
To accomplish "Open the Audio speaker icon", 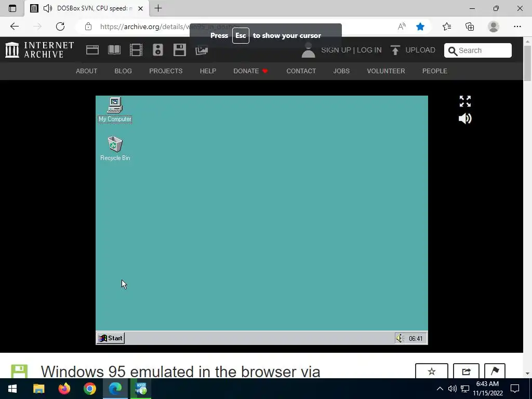I will pos(158,50).
